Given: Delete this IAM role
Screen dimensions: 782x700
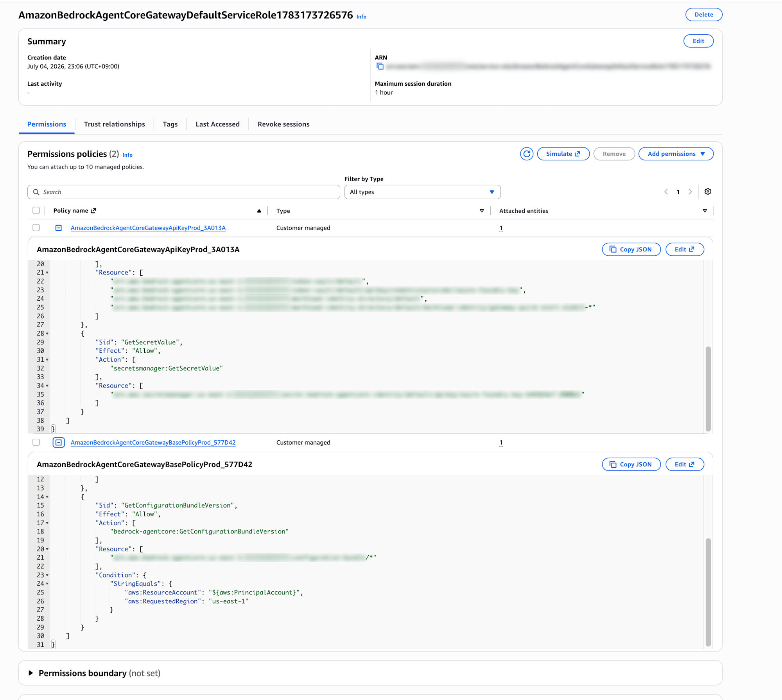Looking at the screenshot, I should [x=703, y=14].
